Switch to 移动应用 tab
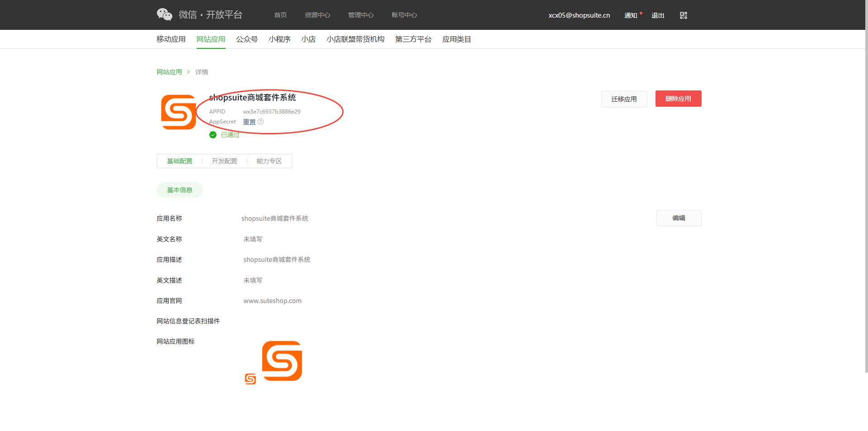Image resolution: width=868 pixels, height=431 pixels. point(171,39)
